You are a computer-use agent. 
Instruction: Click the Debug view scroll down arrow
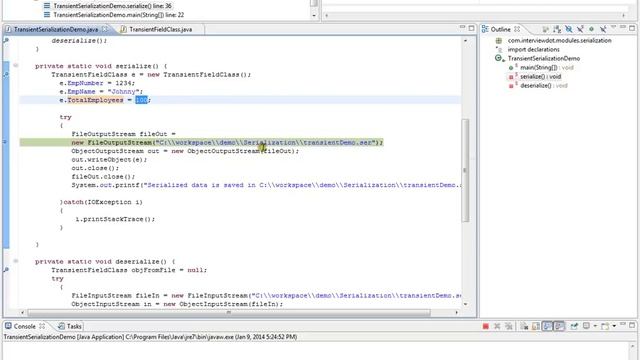(314, 15)
